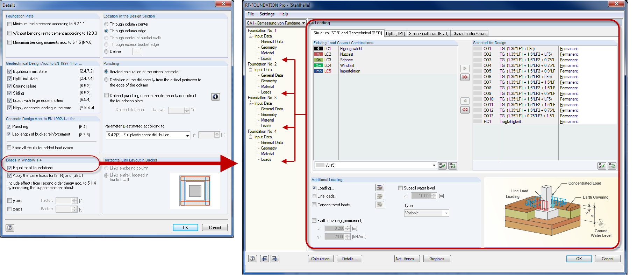Click select-all check icon under existing load cases
644x276 pixels.
tap(442, 166)
